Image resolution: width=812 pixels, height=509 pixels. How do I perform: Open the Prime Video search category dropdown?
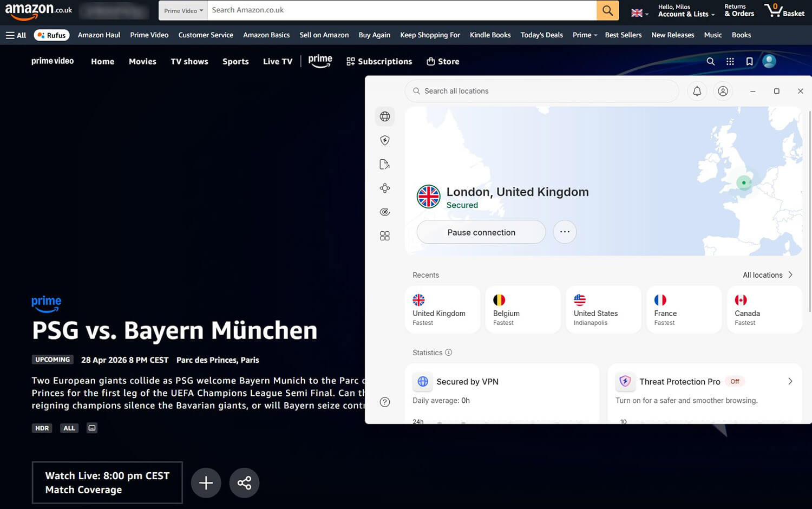click(183, 10)
